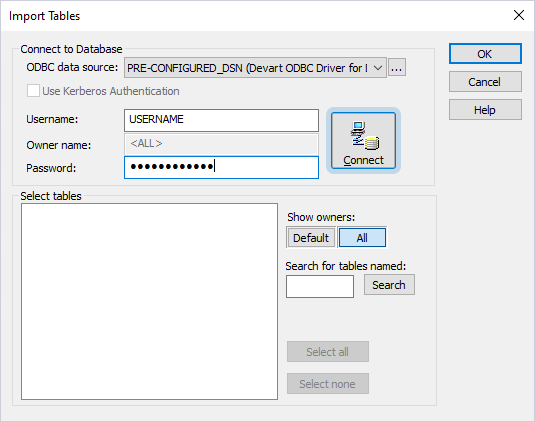Viewport: 535px width, 422px height.
Task: Close the Import Tables dialog
Action: (519, 15)
